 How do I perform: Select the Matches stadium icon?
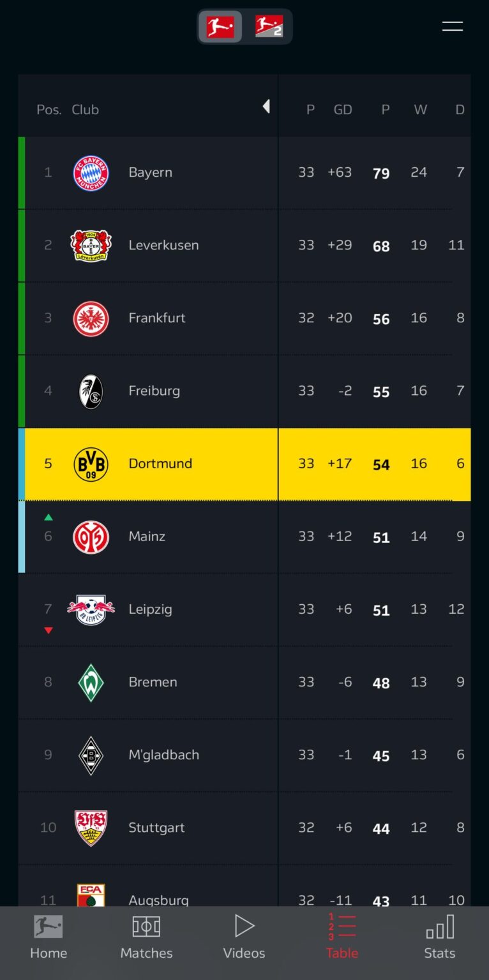pyautogui.click(x=146, y=925)
